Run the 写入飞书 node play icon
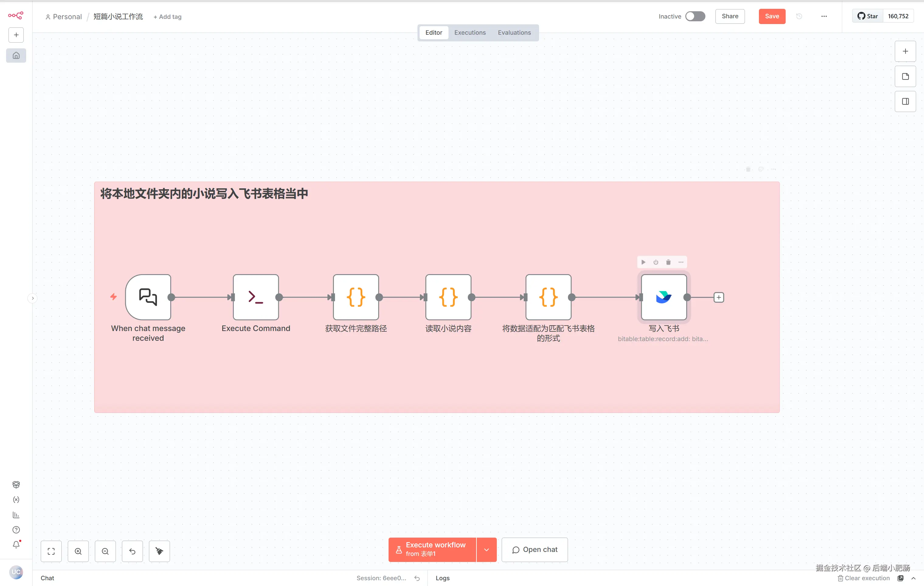 click(x=643, y=262)
